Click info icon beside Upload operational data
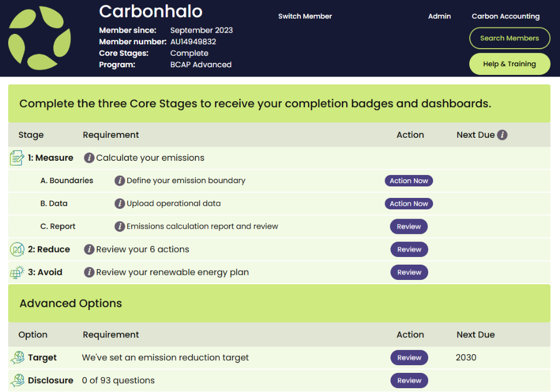 120,204
